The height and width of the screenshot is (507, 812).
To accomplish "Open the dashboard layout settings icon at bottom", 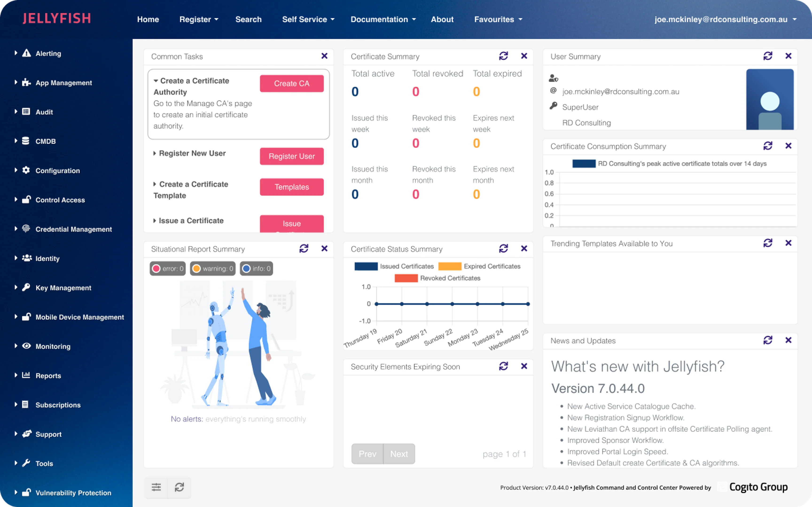I will point(156,487).
